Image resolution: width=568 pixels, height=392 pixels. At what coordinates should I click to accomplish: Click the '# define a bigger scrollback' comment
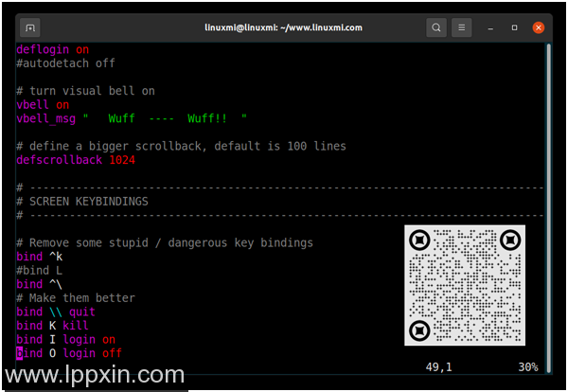[181, 146]
